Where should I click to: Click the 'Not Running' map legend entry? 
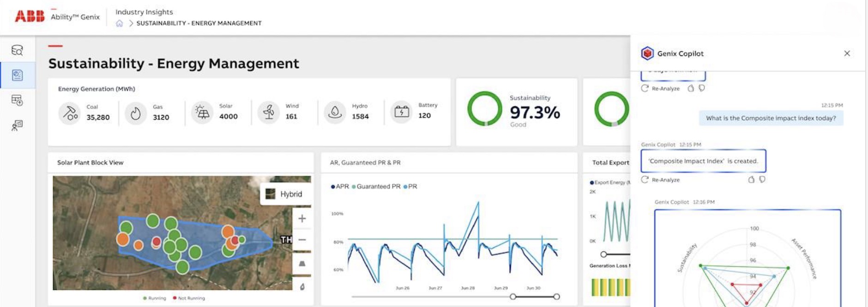tap(189, 298)
